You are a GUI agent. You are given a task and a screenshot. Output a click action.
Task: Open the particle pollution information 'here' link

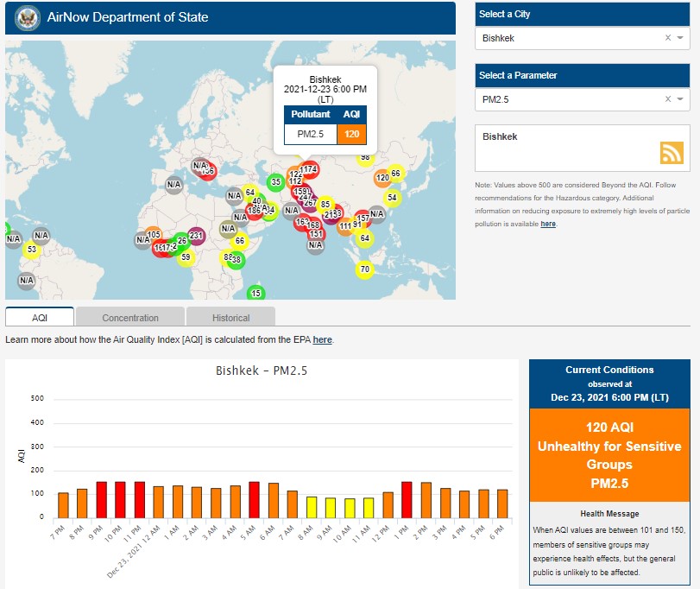[548, 225]
